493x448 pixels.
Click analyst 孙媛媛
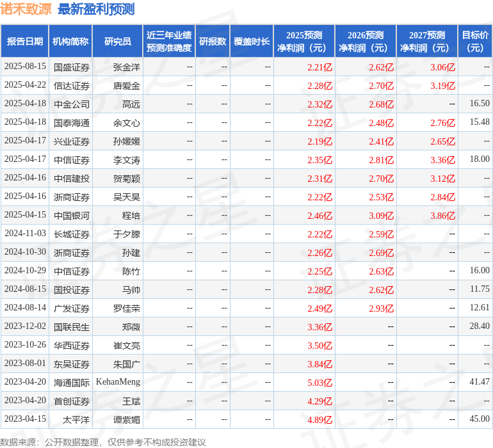click(x=127, y=141)
